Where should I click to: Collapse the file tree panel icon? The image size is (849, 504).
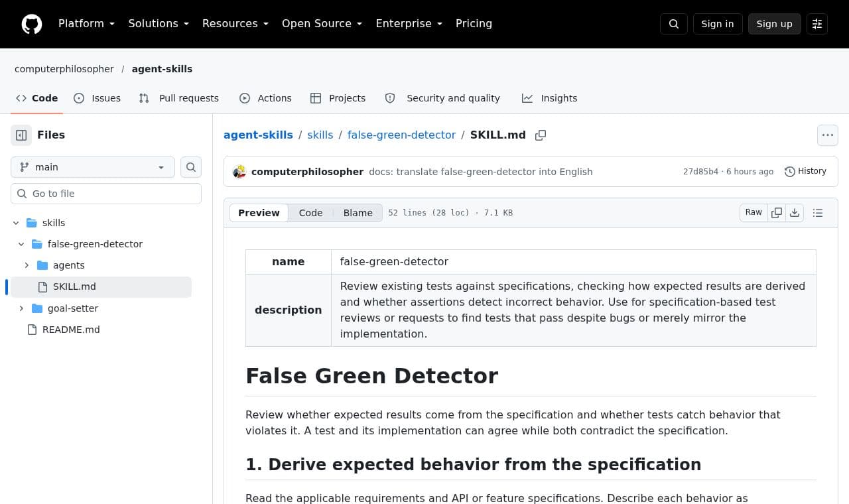click(21, 135)
